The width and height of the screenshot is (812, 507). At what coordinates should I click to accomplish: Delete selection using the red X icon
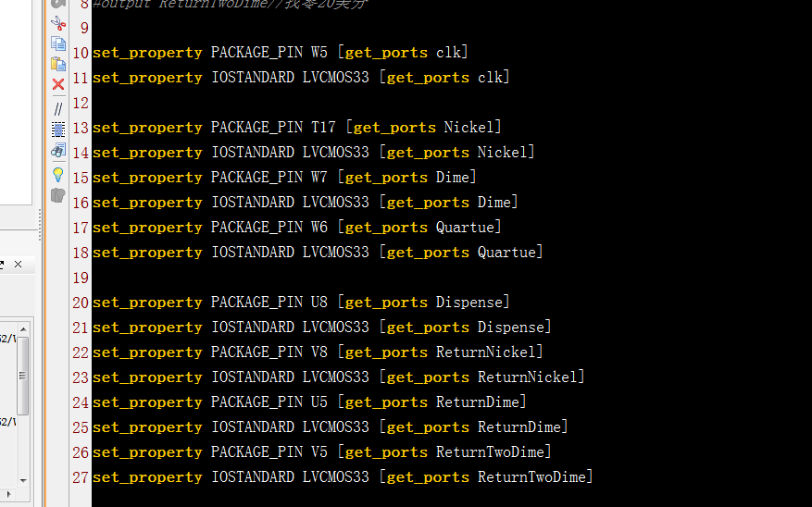[57, 84]
